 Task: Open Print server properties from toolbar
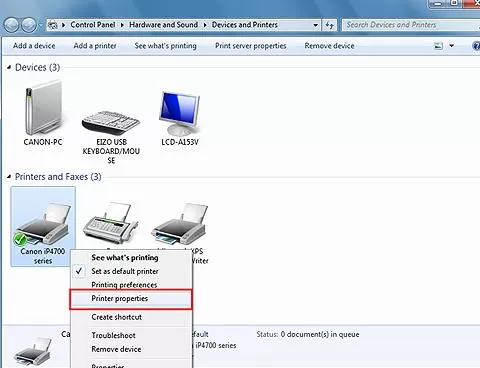[251, 46]
